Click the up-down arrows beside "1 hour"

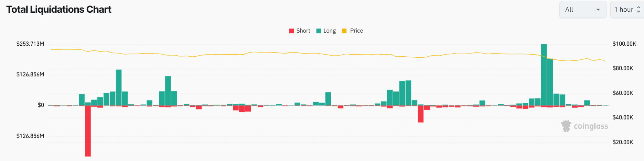[638, 10]
